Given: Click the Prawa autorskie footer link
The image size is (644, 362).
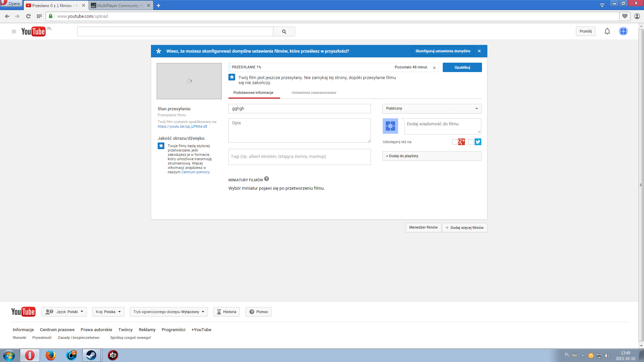Looking at the screenshot, I should 96,330.
